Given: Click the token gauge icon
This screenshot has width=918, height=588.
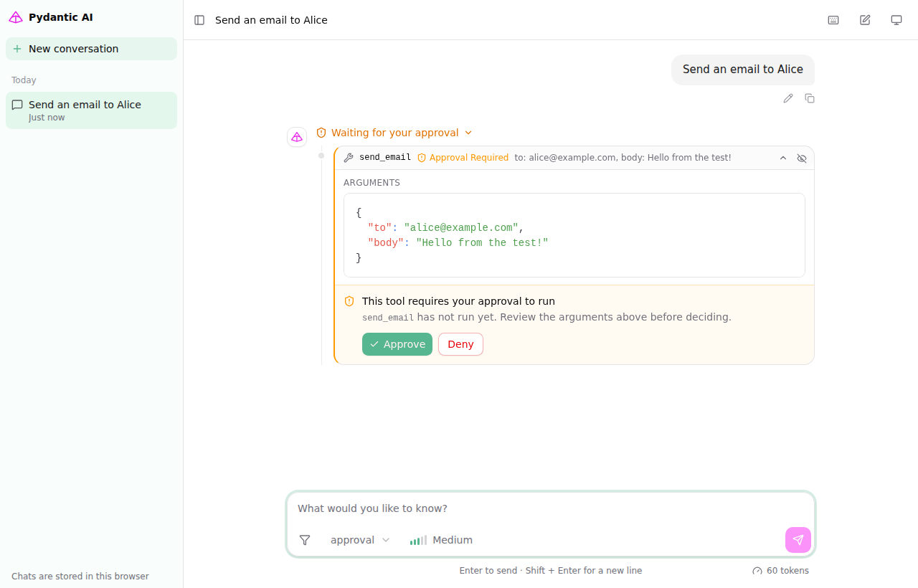Looking at the screenshot, I should (757, 571).
